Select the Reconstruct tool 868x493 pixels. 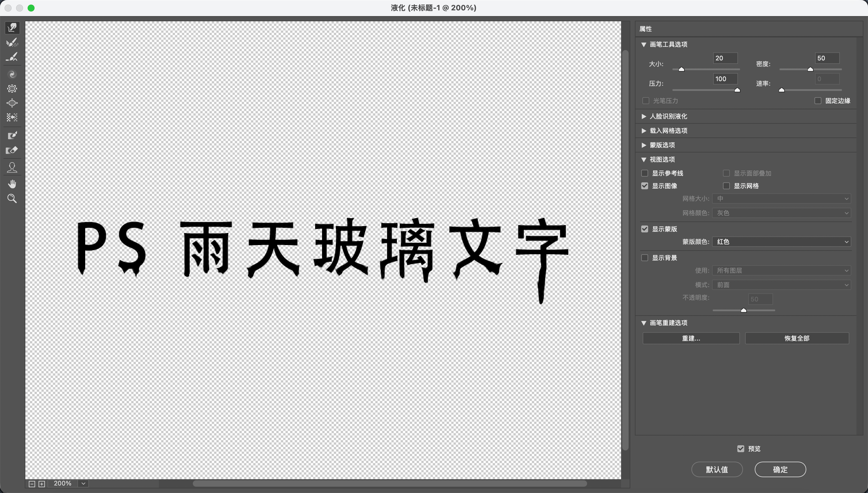tap(12, 42)
